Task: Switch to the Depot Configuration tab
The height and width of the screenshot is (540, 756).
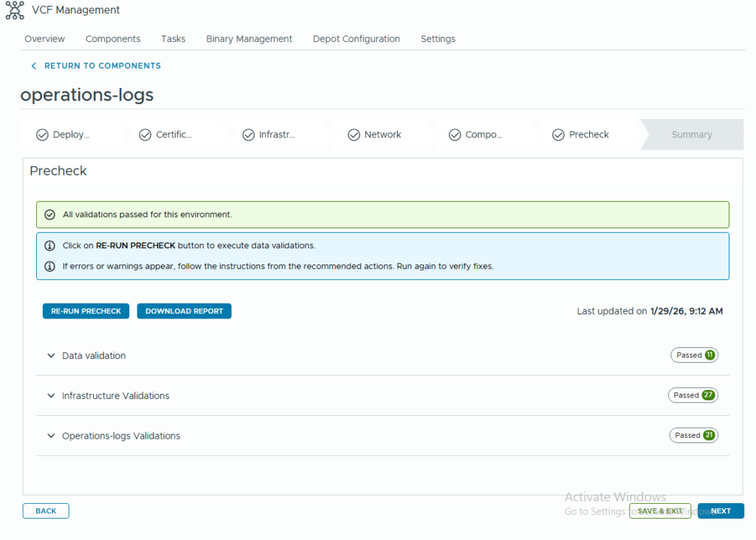Action: [x=356, y=39]
